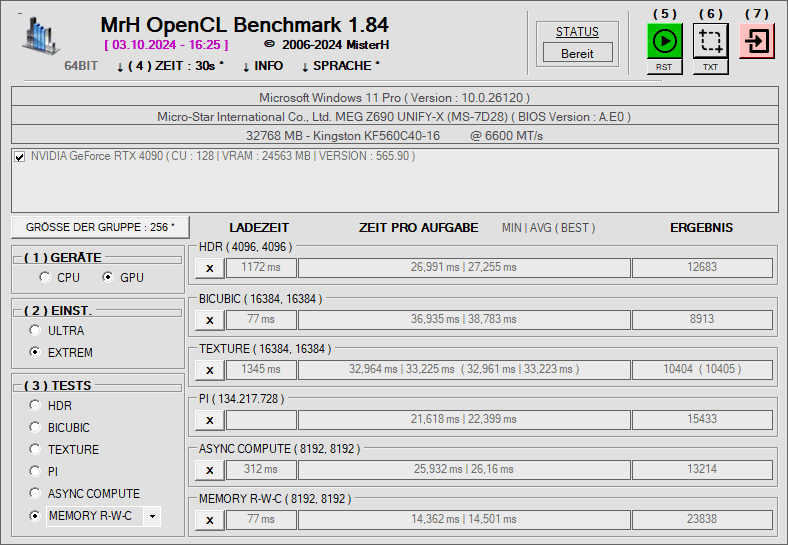The width and height of the screenshot is (788, 545).
Task: Click the screenshot capture icon button
Action: point(710,41)
